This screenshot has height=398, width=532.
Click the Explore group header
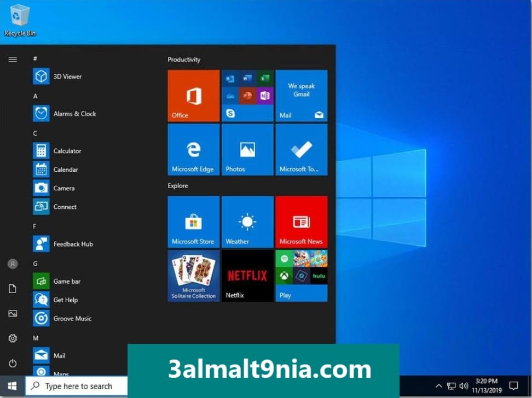(x=178, y=186)
